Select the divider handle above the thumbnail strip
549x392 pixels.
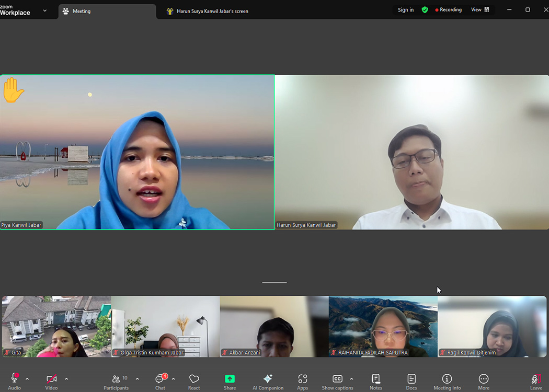click(274, 282)
